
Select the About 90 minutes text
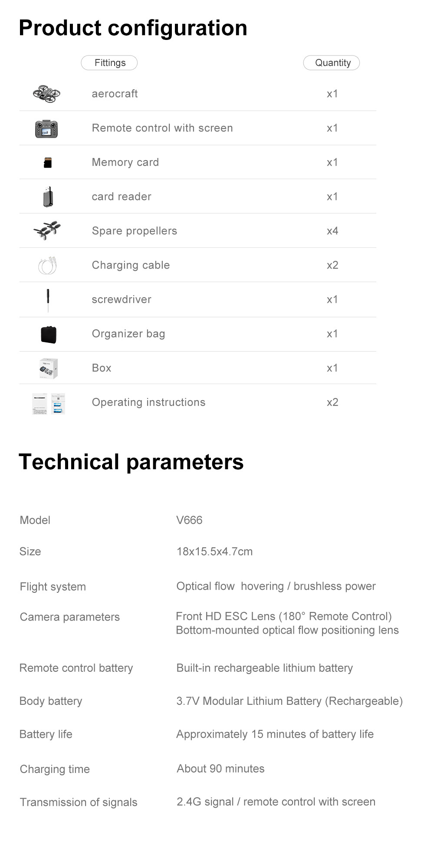point(220,769)
